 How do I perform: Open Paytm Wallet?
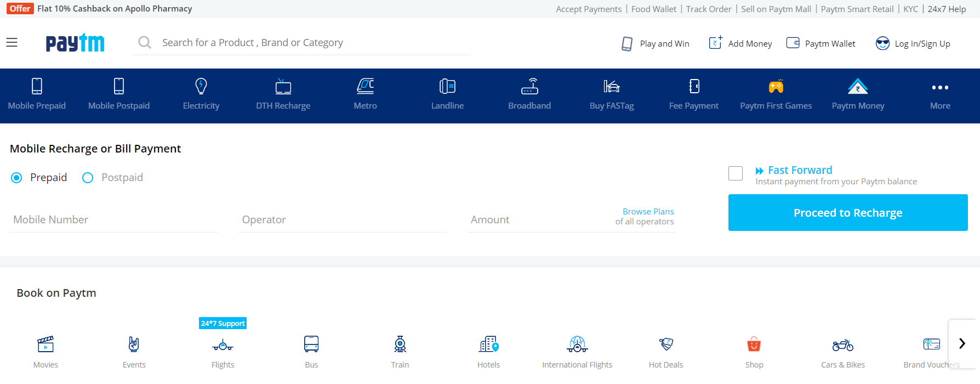pos(821,43)
